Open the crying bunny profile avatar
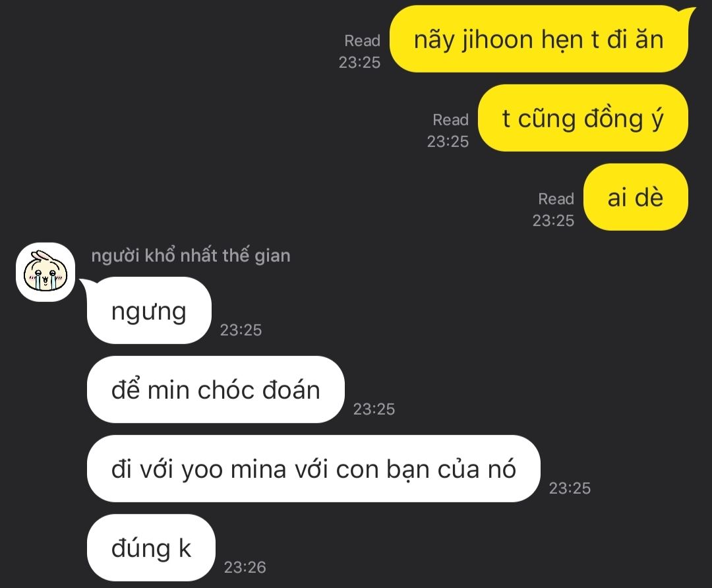712x588 pixels. click(45, 272)
